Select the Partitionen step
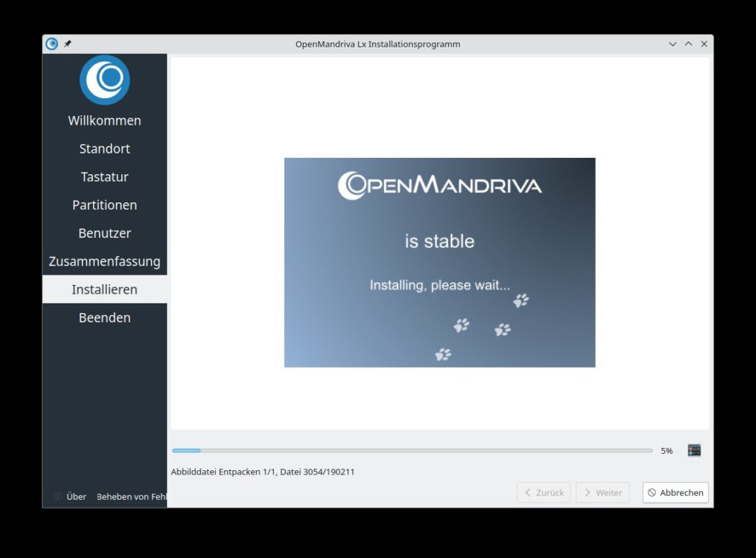756x558 pixels. pos(105,204)
